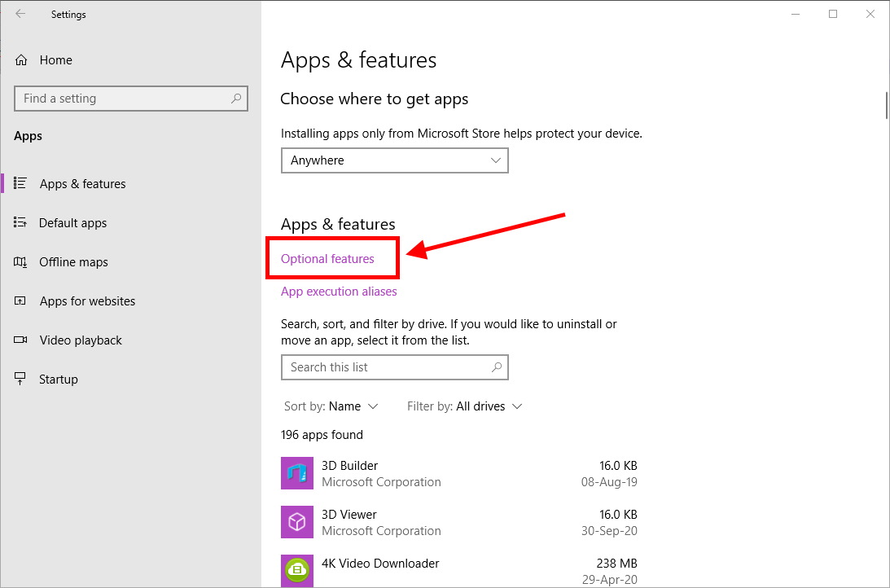This screenshot has width=890, height=588.
Task: Click the 196 apps found text
Action: [x=322, y=435]
